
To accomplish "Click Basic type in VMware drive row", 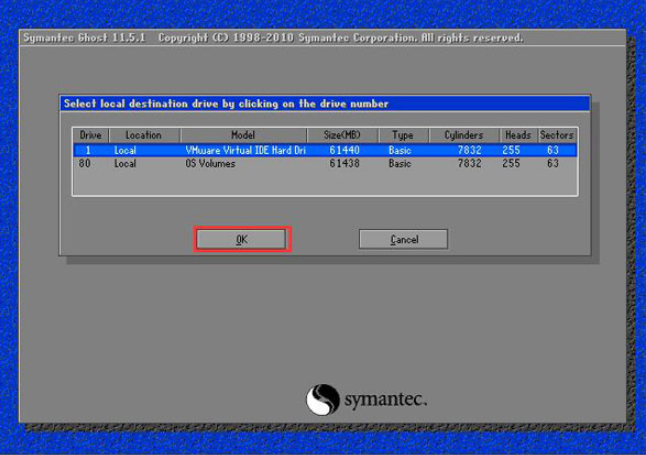I will tap(400, 150).
